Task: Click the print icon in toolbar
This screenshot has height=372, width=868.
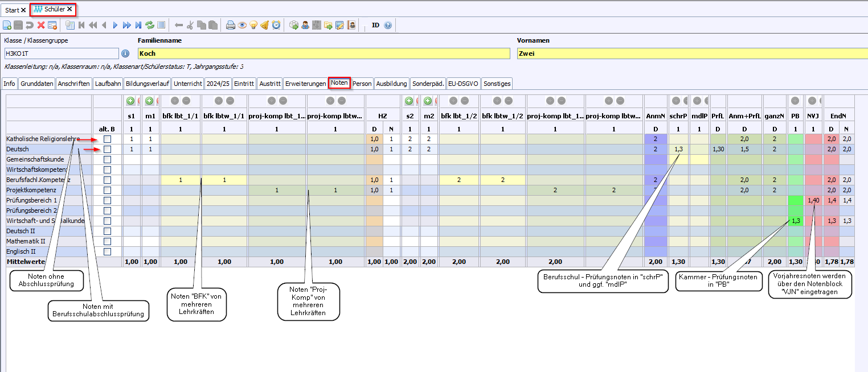Action: pyautogui.click(x=231, y=25)
